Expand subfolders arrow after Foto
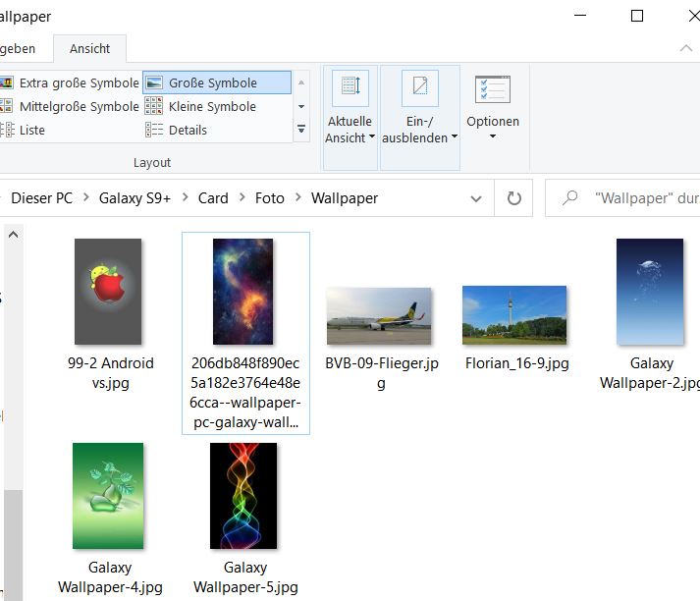This screenshot has height=601, width=700. click(298, 197)
